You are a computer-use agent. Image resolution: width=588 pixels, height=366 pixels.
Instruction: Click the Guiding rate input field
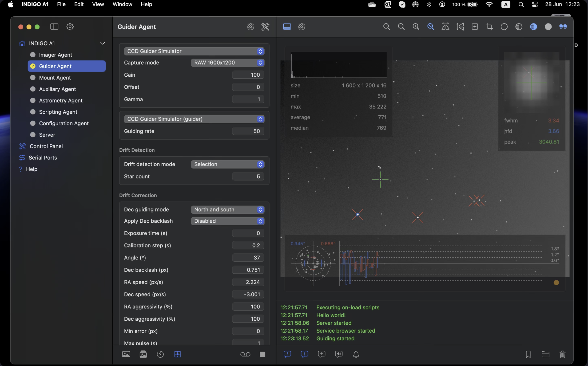click(x=248, y=131)
